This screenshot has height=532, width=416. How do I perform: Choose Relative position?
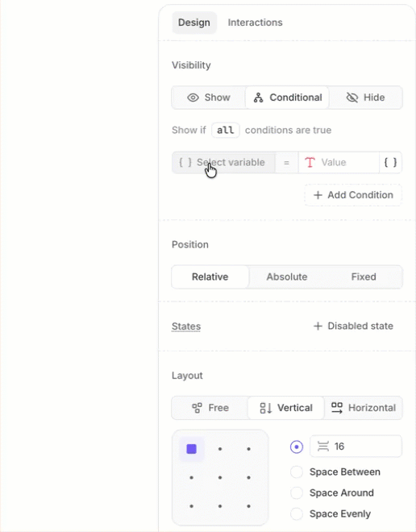[x=210, y=276]
